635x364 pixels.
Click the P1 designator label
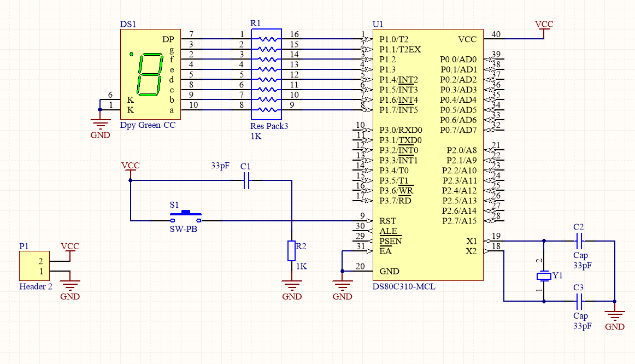pyautogui.click(x=24, y=246)
